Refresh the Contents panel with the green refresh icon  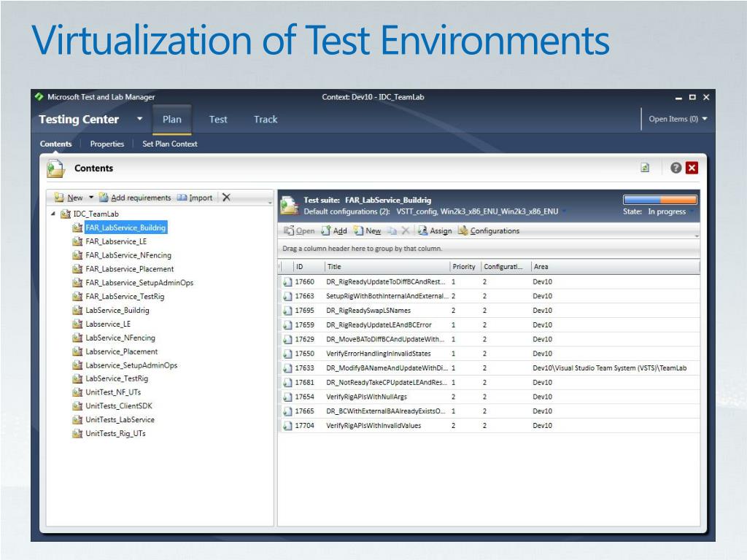pyautogui.click(x=645, y=168)
